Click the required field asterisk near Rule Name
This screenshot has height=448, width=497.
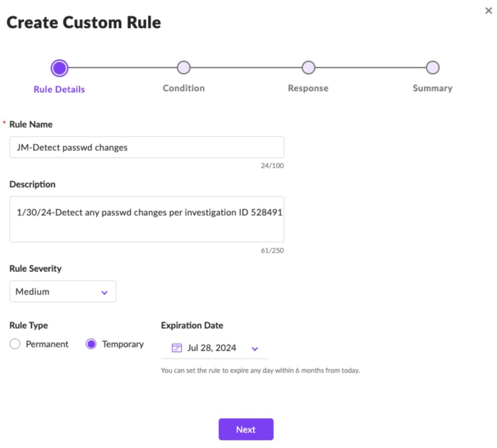tap(4, 123)
